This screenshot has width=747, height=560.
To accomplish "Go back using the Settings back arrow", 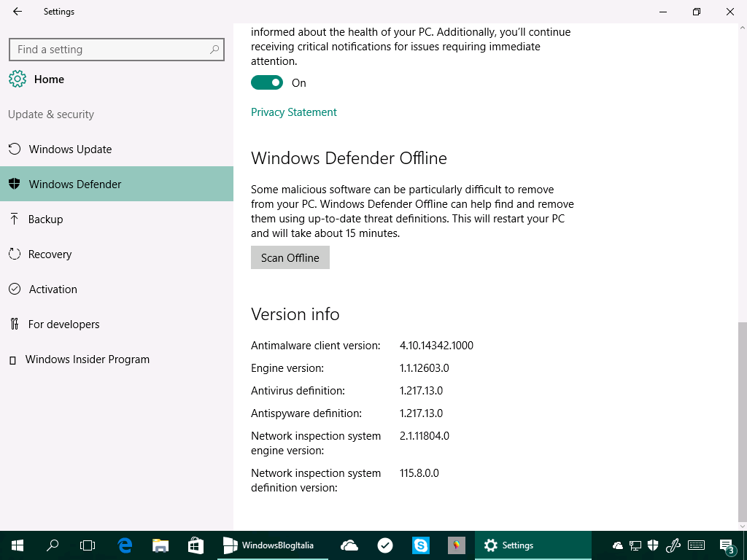I will (x=18, y=12).
